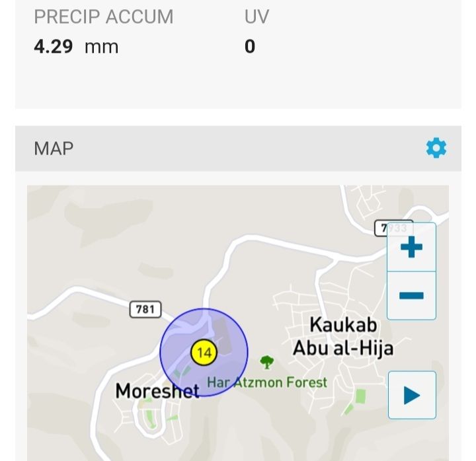476x461 pixels.
Task: Zoom out with the minus button
Action: [411, 295]
